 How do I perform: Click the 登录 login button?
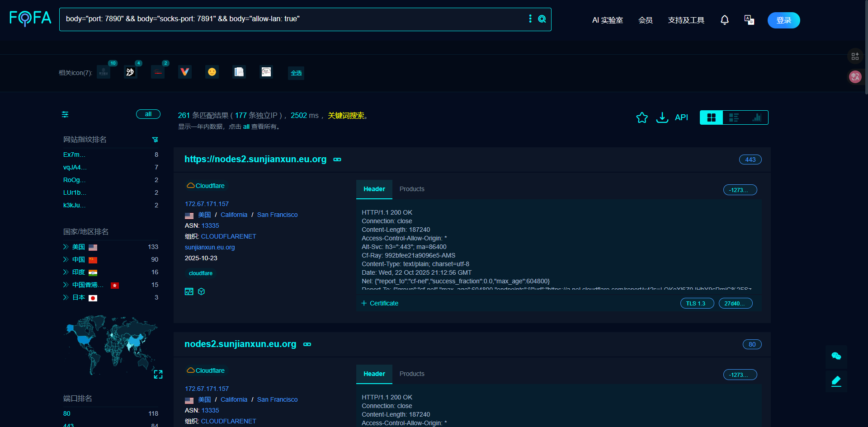click(784, 20)
